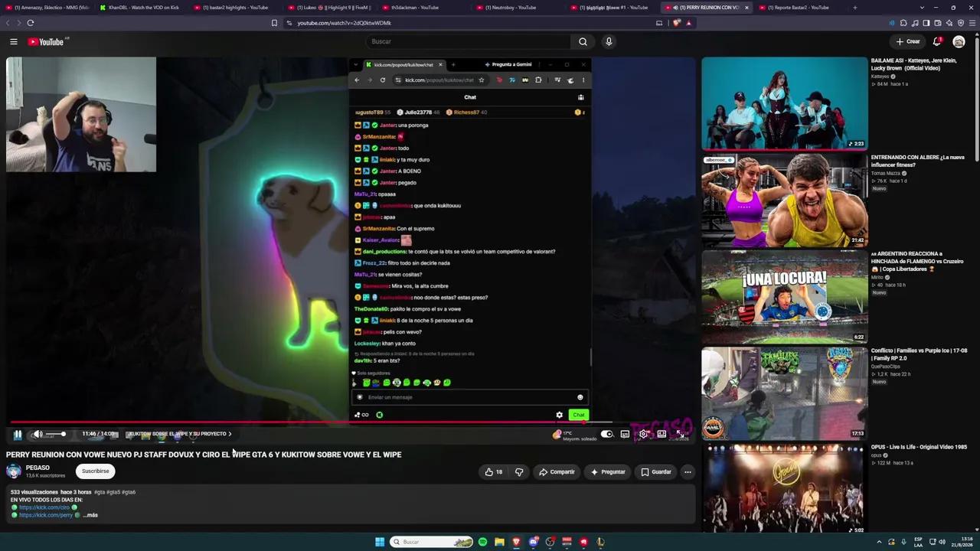Pause the video playback
The height and width of the screenshot is (551, 980).
click(18, 434)
